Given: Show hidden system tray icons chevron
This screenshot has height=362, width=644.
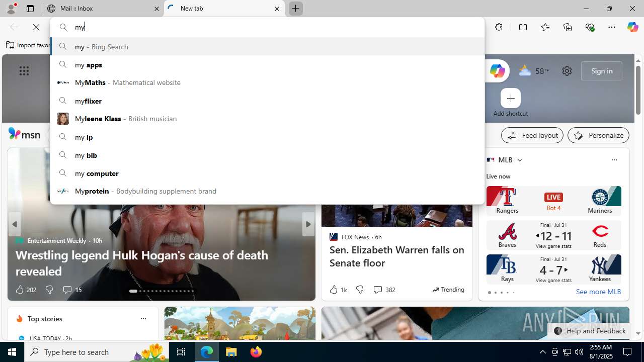Looking at the screenshot, I should pyautogui.click(x=542, y=352).
